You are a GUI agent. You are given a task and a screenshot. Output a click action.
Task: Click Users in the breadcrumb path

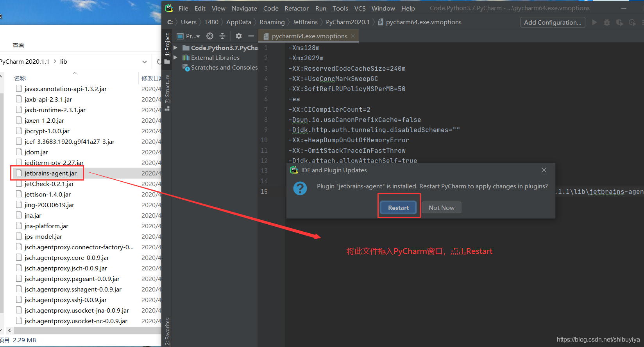click(189, 22)
